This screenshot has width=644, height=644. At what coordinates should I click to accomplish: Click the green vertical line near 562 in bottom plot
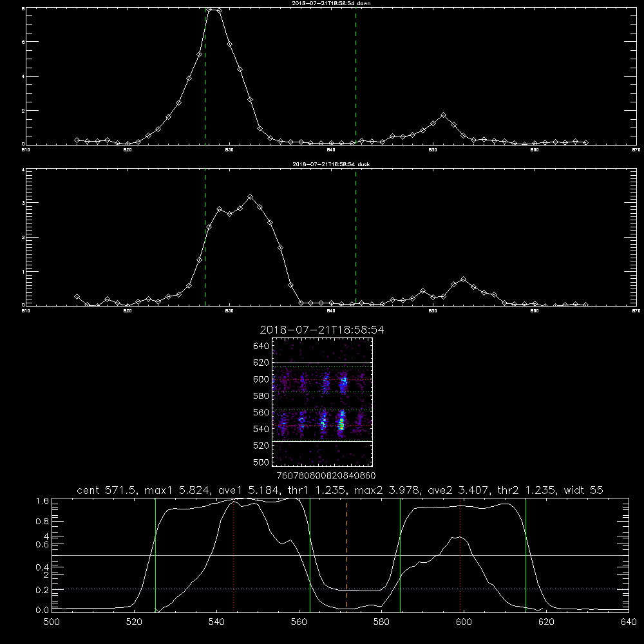[x=310, y=554]
